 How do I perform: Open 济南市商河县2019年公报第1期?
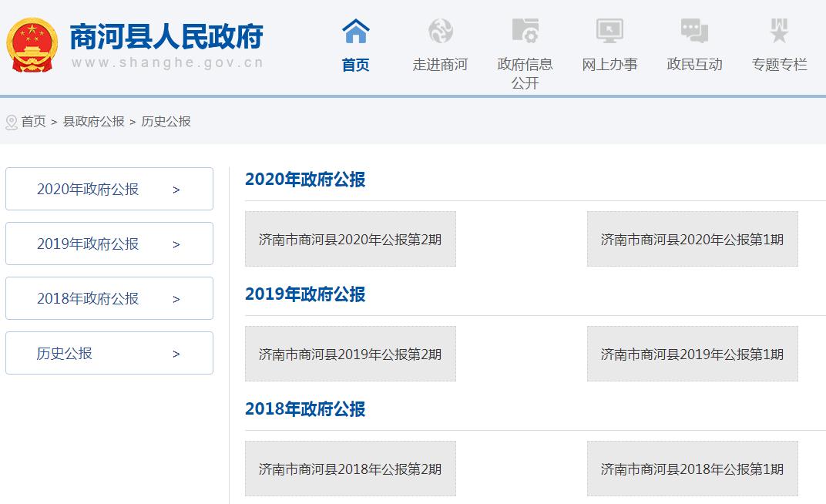click(692, 354)
